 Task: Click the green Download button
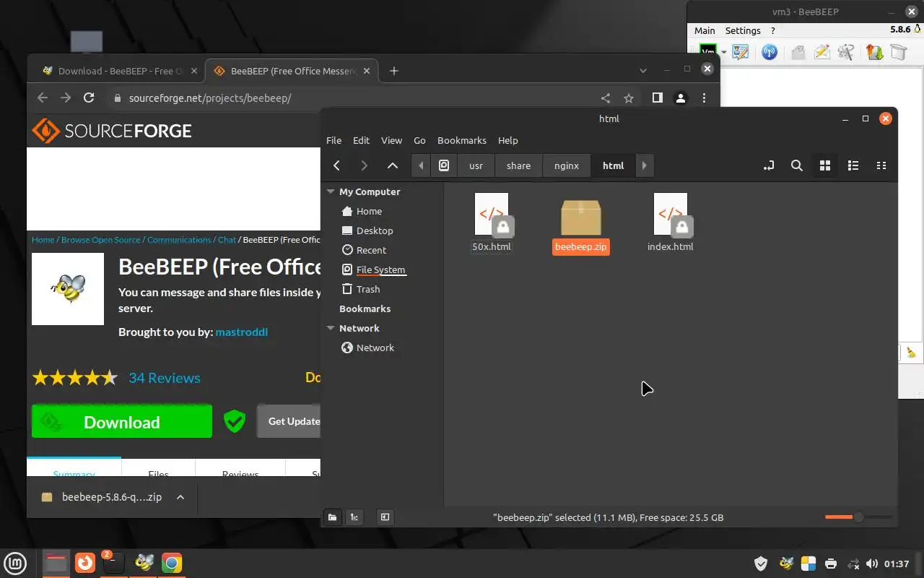122,422
